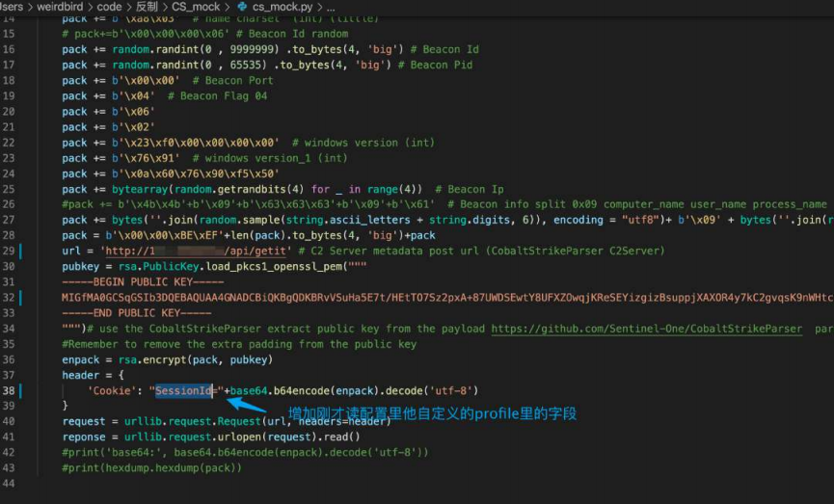Click the 'code' breadcrumb segment

pos(109,7)
